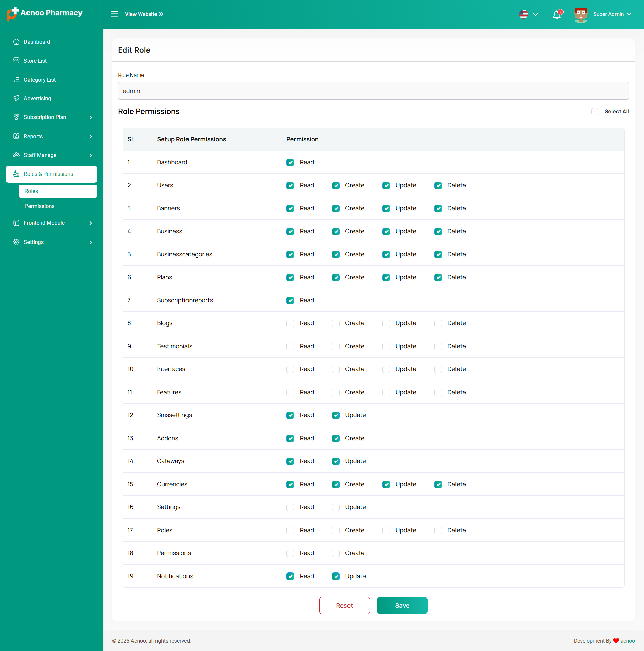Viewport: 644px width, 651px height.
Task: Click the Reset button
Action: click(344, 605)
